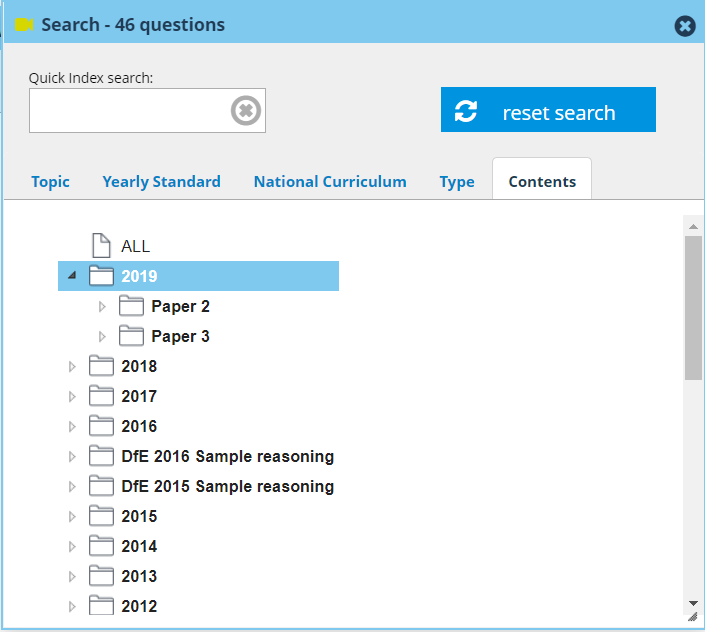705x632 pixels.
Task: Open the National Curriculum tab
Action: pos(330,181)
